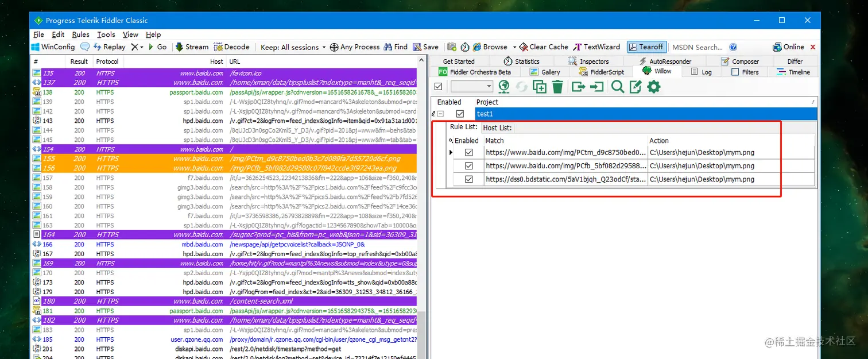Click the Tearoff button
The width and height of the screenshot is (868, 359).
coord(647,47)
